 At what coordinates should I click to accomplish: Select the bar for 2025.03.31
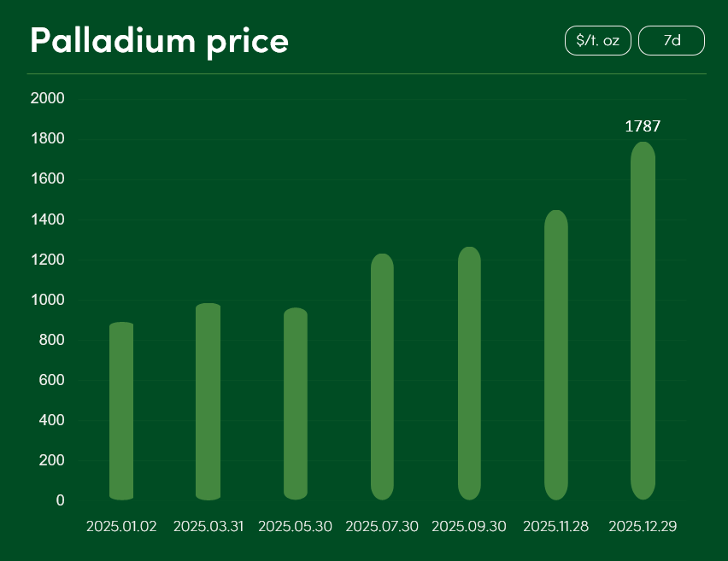[208, 401]
